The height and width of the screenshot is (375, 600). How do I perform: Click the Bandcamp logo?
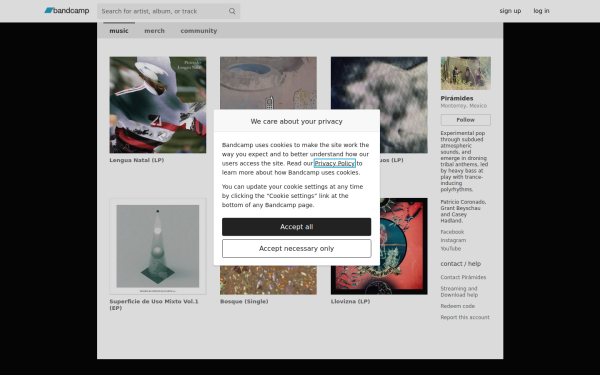[x=67, y=11]
